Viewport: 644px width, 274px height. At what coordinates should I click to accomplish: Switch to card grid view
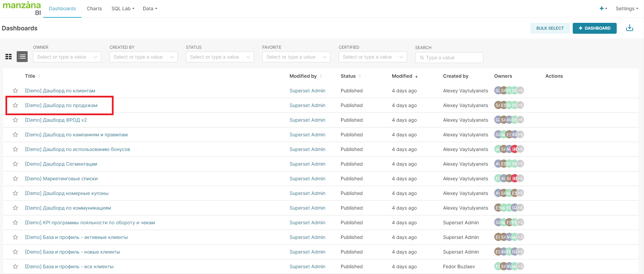pyautogui.click(x=9, y=57)
